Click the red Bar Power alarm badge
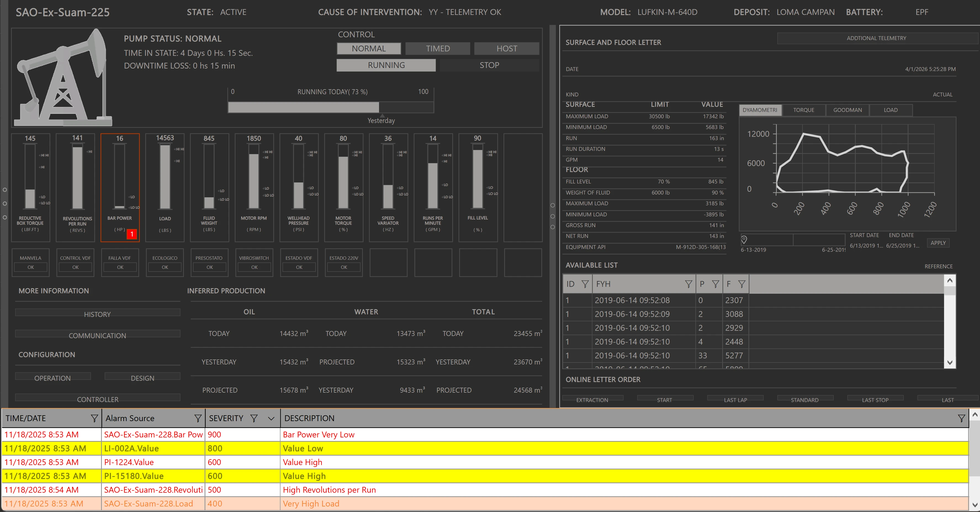Image resolution: width=980 pixels, height=512 pixels. pos(132,234)
